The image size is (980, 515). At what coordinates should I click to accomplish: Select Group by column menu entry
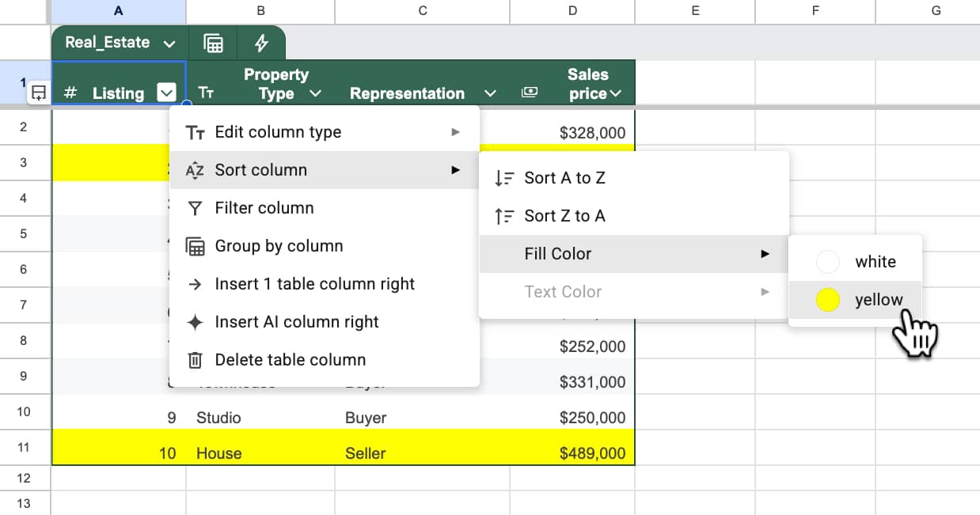point(325,246)
